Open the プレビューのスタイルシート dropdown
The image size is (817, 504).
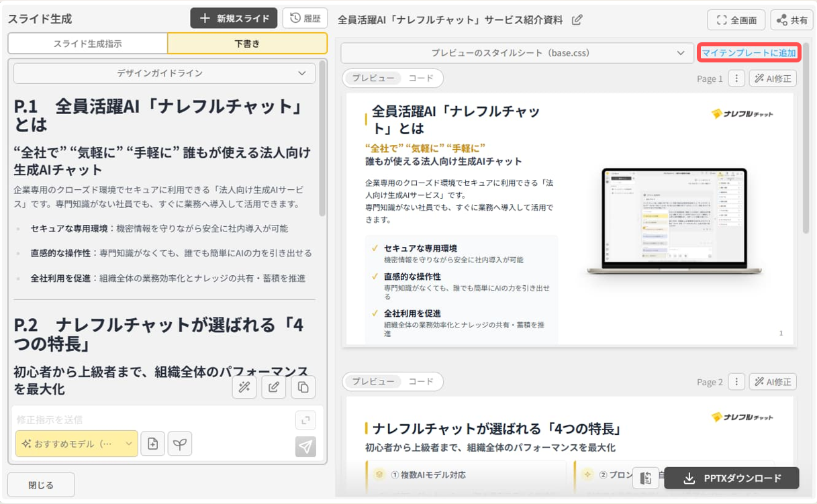(517, 53)
